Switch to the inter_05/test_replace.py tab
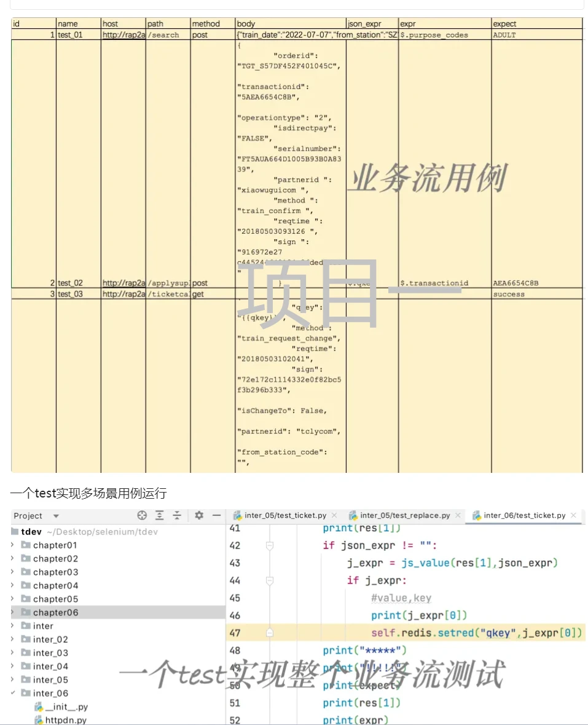 point(405,515)
